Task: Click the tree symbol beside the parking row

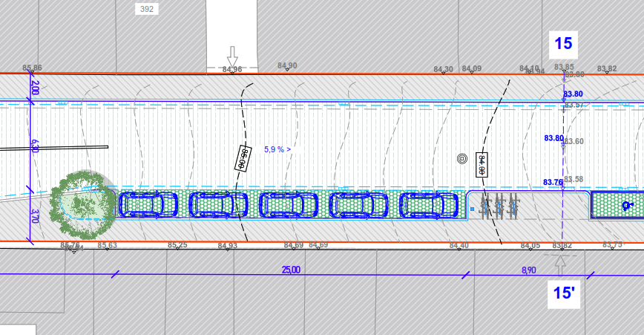Action: (x=81, y=201)
